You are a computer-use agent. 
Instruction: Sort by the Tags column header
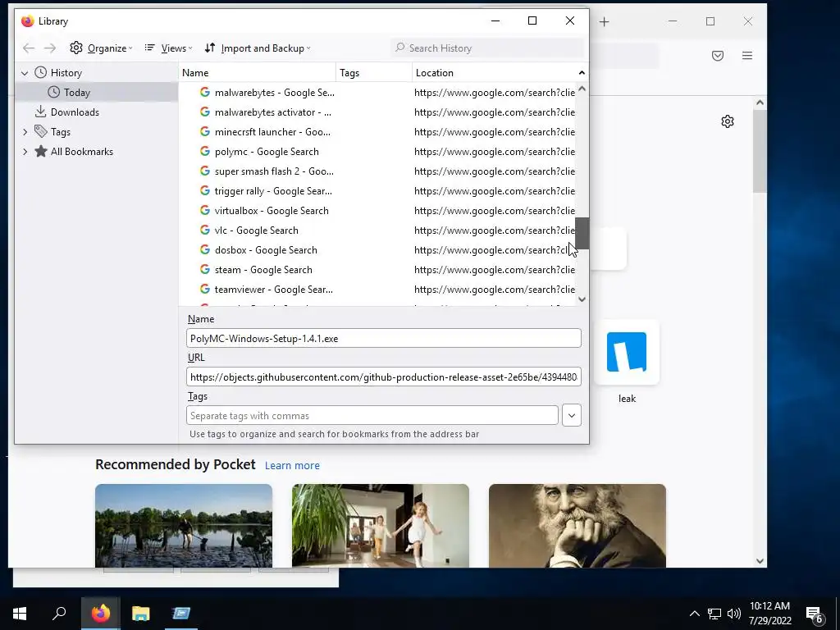click(374, 73)
